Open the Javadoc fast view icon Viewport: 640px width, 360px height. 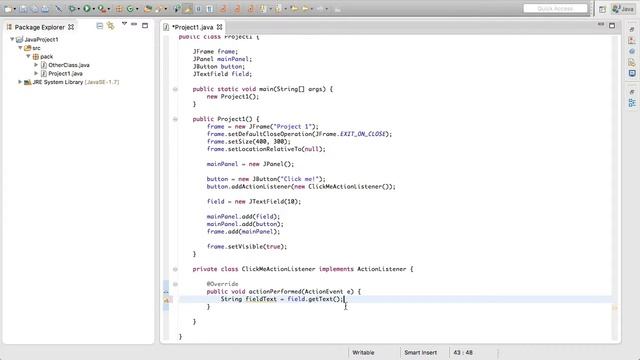pyautogui.click(x=632, y=51)
